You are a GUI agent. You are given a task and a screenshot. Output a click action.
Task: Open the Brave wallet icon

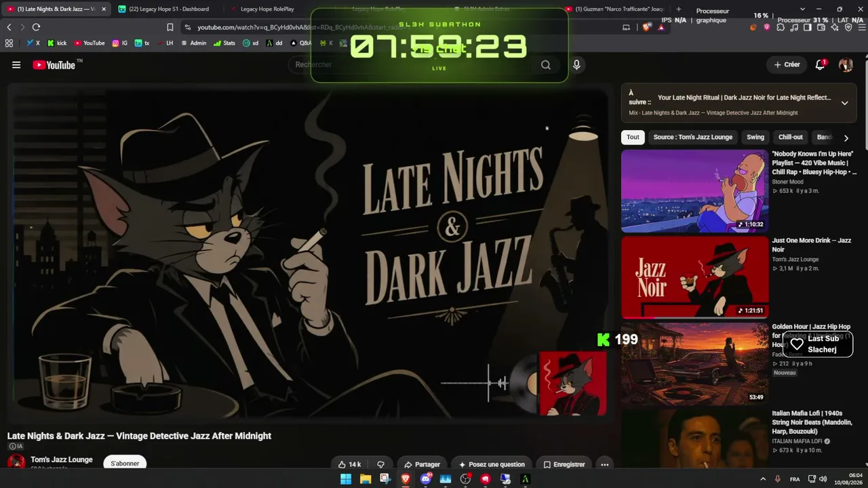[821, 27]
